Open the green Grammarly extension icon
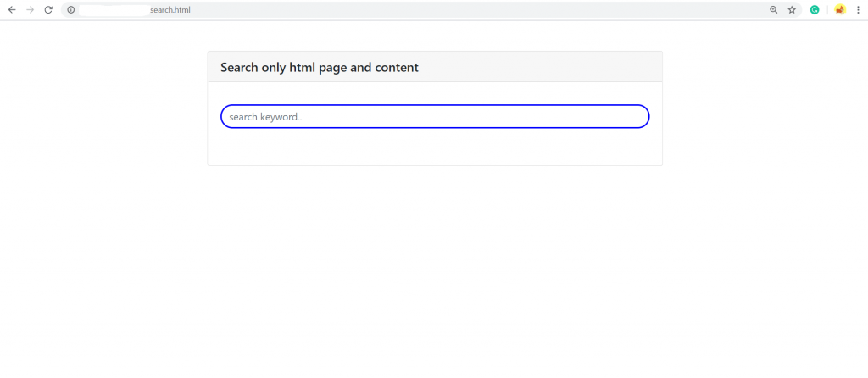 (x=815, y=10)
